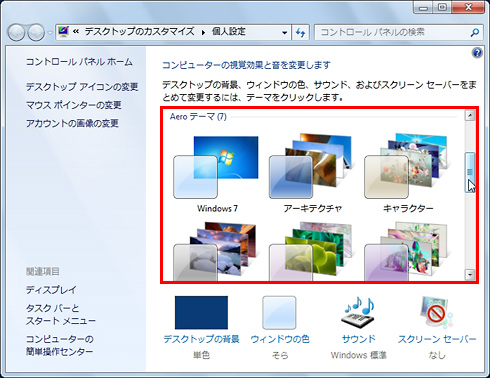490x378 pixels.
Task: Click the theme list scroll down arrow
Action: point(470,275)
